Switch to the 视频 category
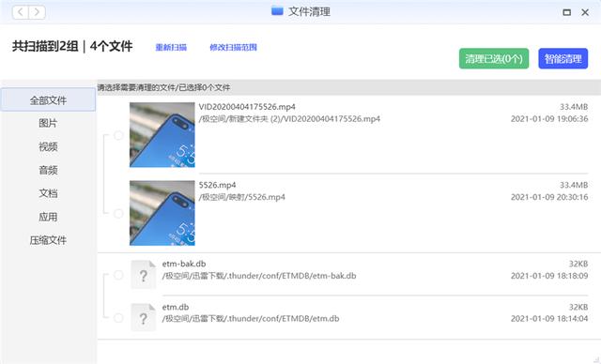601x364 pixels. tap(48, 146)
